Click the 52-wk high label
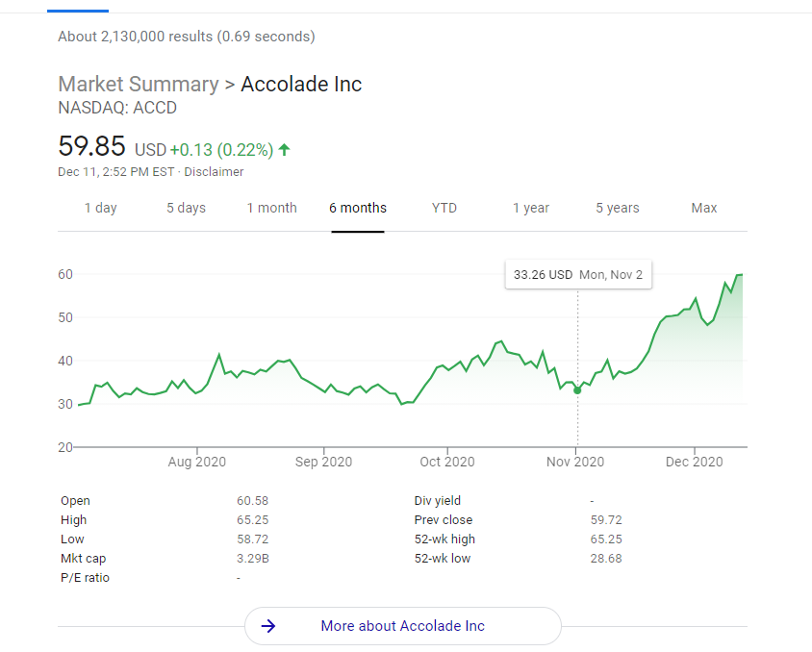 coord(444,539)
